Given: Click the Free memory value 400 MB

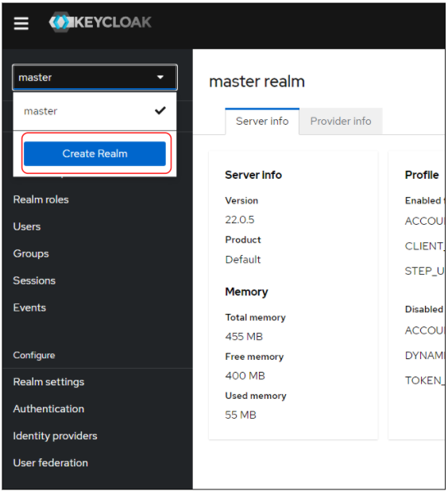Looking at the screenshot, I should pyautogui.click(x=245, y=376).
